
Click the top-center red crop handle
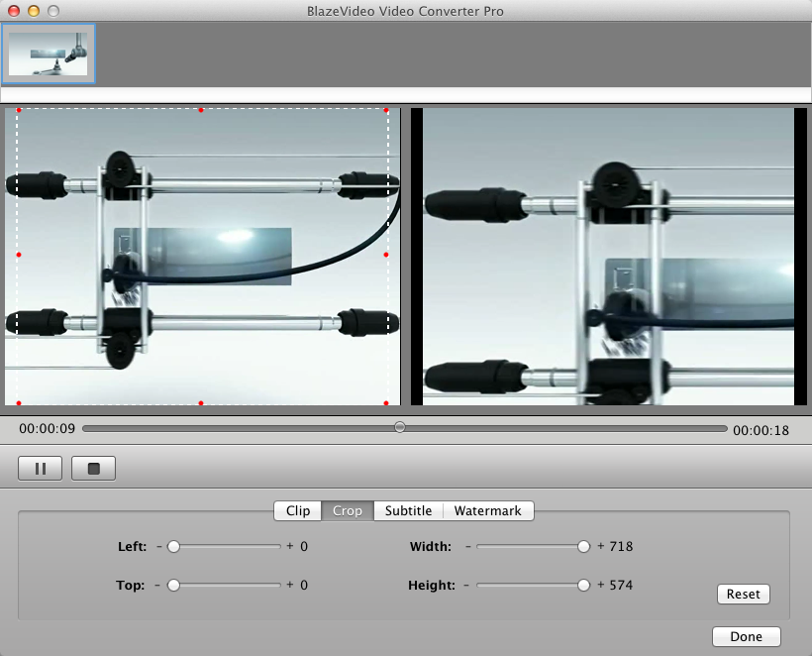[201, 110]
